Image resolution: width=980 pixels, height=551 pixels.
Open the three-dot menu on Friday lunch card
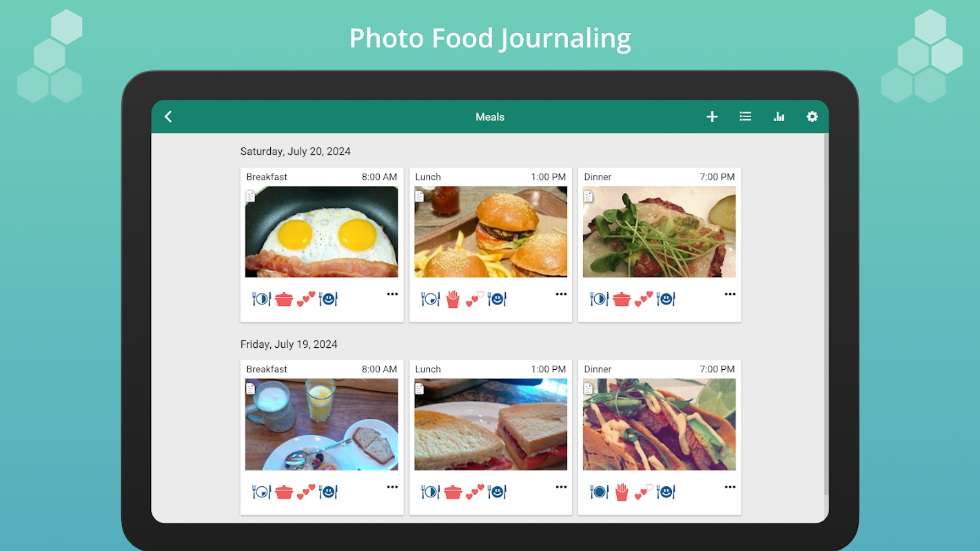(x=561, y=487)
